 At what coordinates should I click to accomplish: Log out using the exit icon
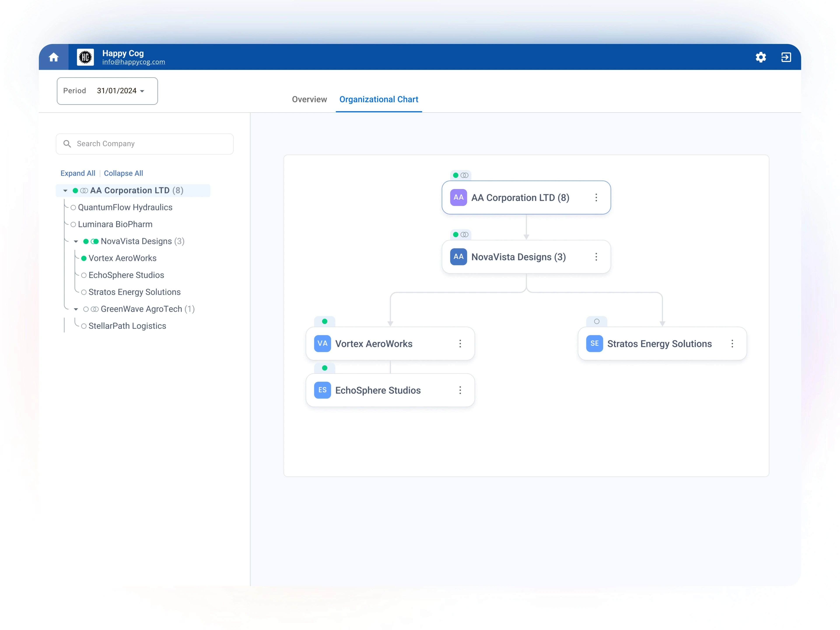(786, 57)
